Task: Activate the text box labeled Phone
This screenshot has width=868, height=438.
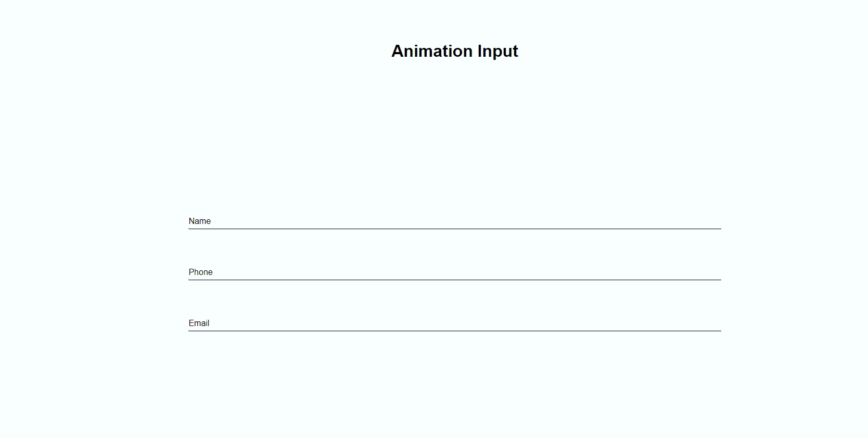Action: tap(454, 272)
